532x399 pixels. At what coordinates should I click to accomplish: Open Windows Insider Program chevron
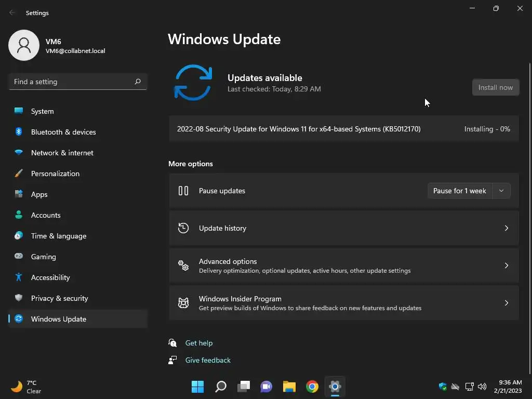click(x=506, y=303)
